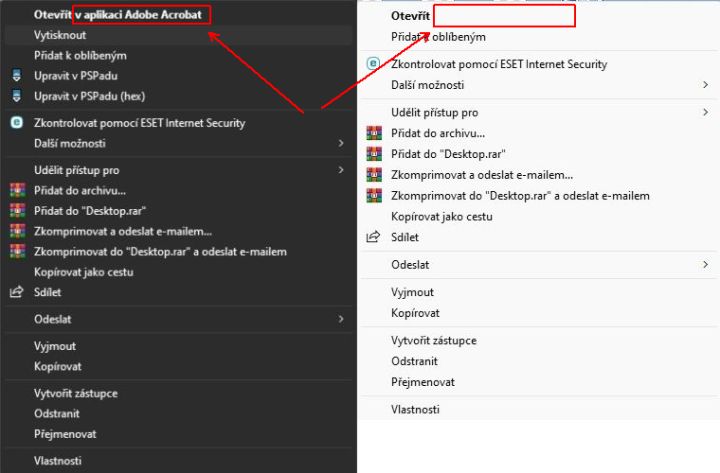720x473 pixels.
Task: Expand 'Odeslat' submenu arrow in light menu
Action: click(705, 265)
